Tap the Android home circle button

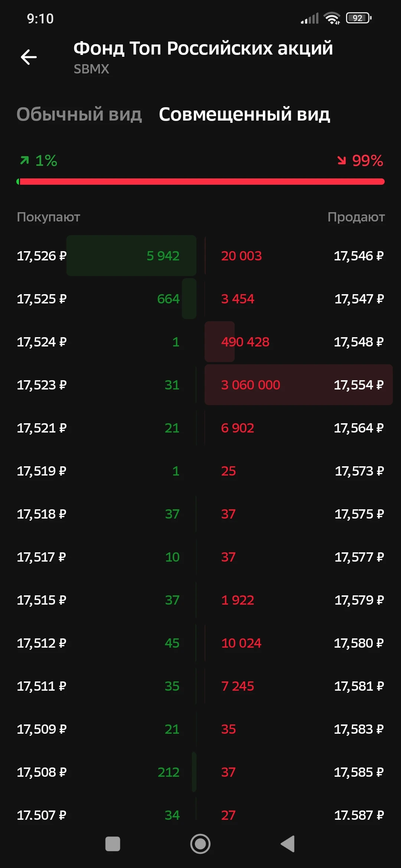[200, 844]
